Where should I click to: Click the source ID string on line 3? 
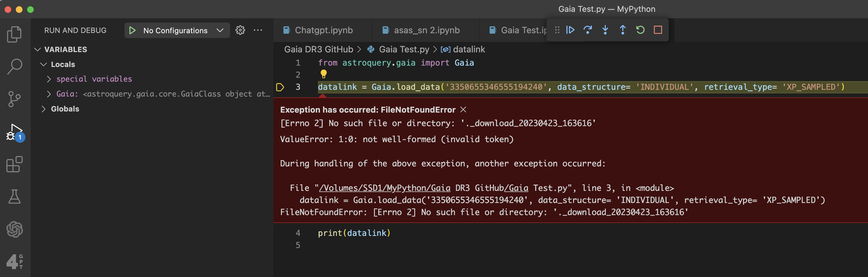coord(496,87)
